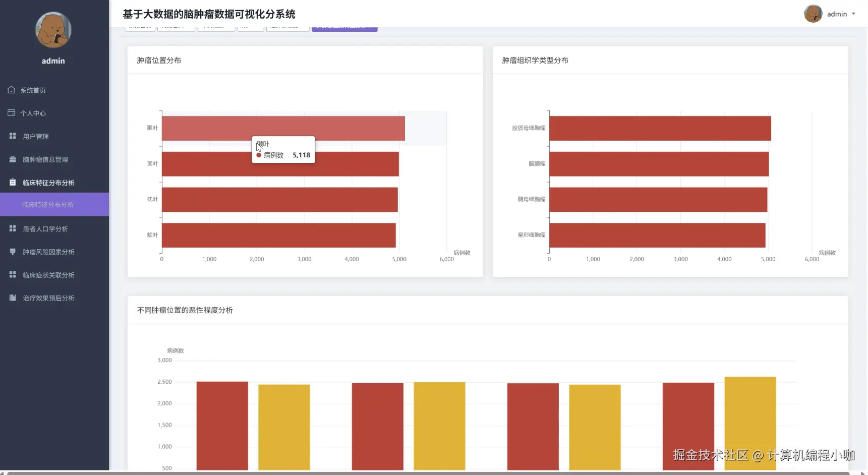Click the 脑肿瘤信息管理 briefcase icon
This screenshot has height=475, width=868.
click(13, 159)
